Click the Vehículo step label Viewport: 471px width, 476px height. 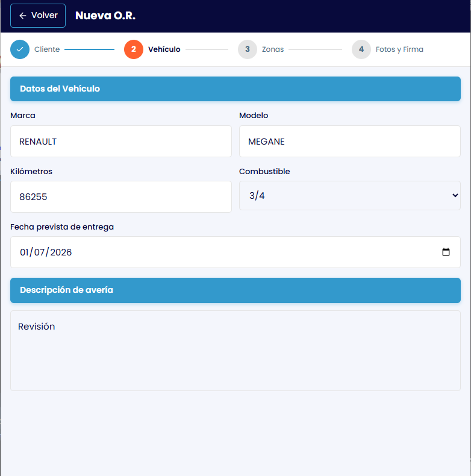[164, 49]
